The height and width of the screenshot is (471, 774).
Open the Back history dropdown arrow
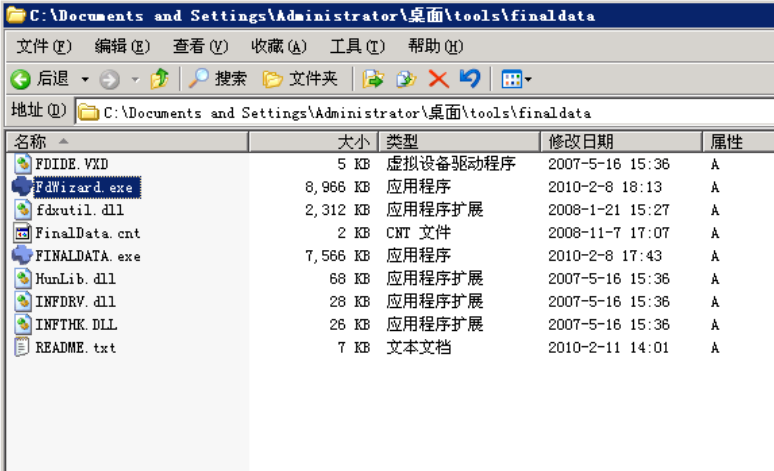pyautogui.click(x=85, y=79)
